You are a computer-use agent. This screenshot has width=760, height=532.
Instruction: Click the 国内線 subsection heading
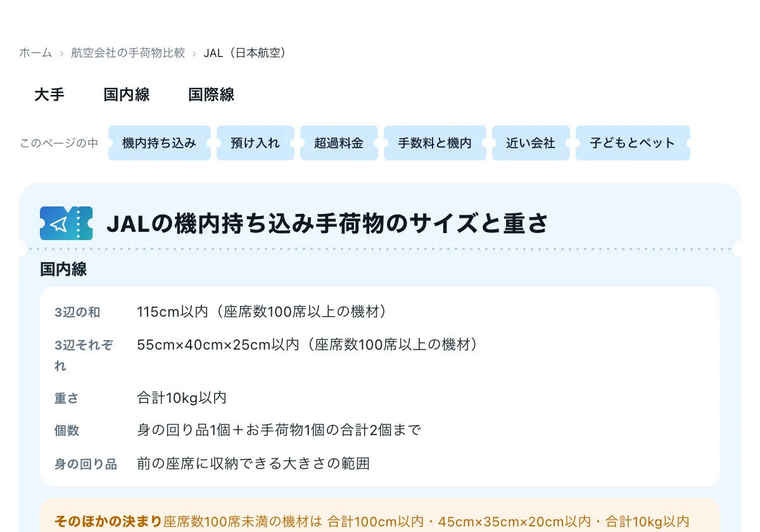(x=63, y=269)
